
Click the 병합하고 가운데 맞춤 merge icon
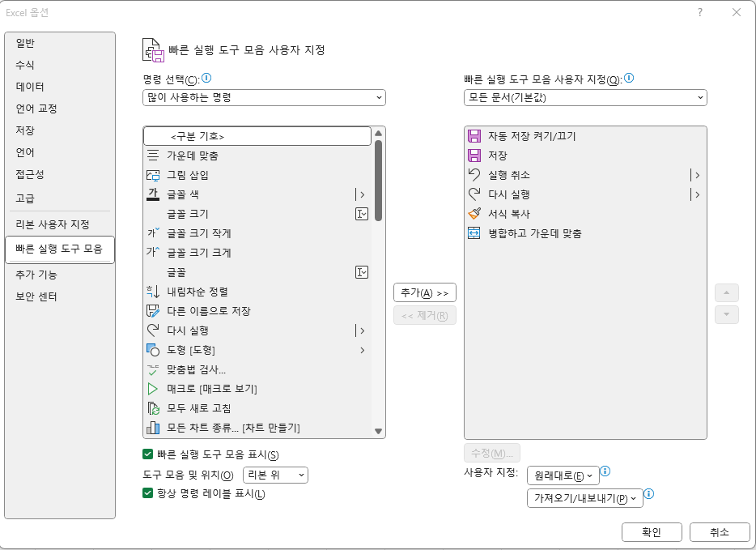(474, 233)
